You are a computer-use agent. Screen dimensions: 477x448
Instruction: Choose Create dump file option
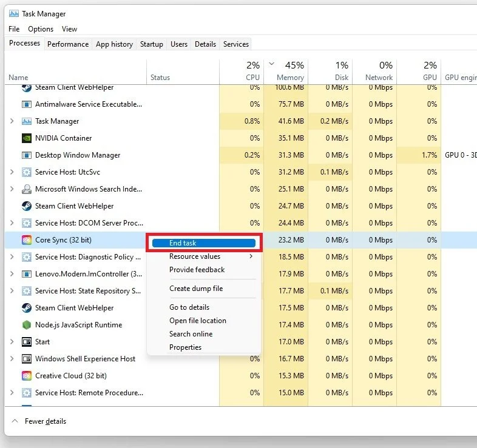204,289
